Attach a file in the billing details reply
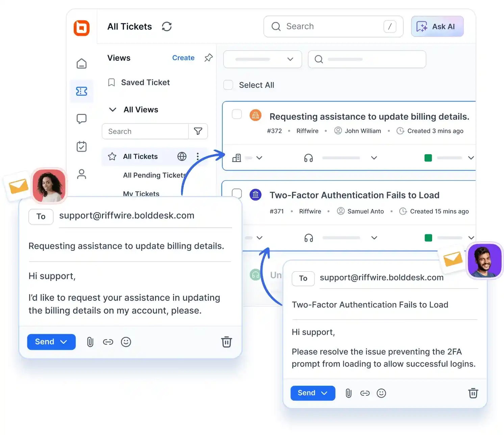 tap(90, 342)
